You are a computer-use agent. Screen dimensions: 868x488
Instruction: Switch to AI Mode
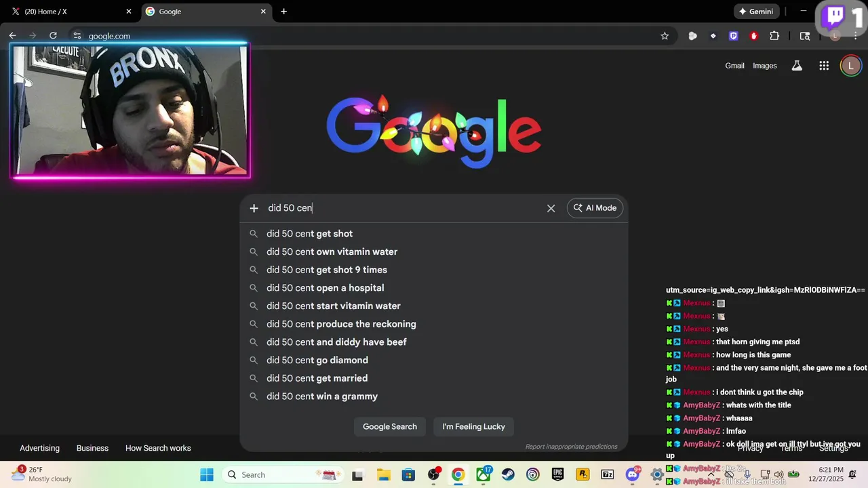click(595, 208)
